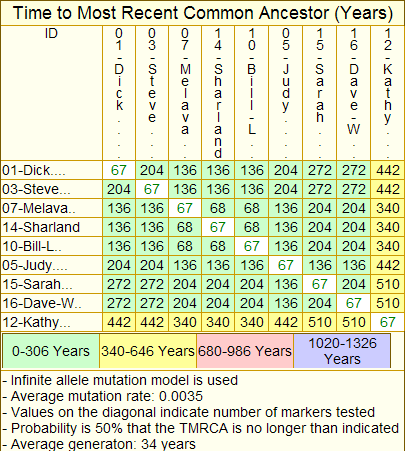
Task: Click the note 'Infinite allele mutation model is used'
Action: 120,380
